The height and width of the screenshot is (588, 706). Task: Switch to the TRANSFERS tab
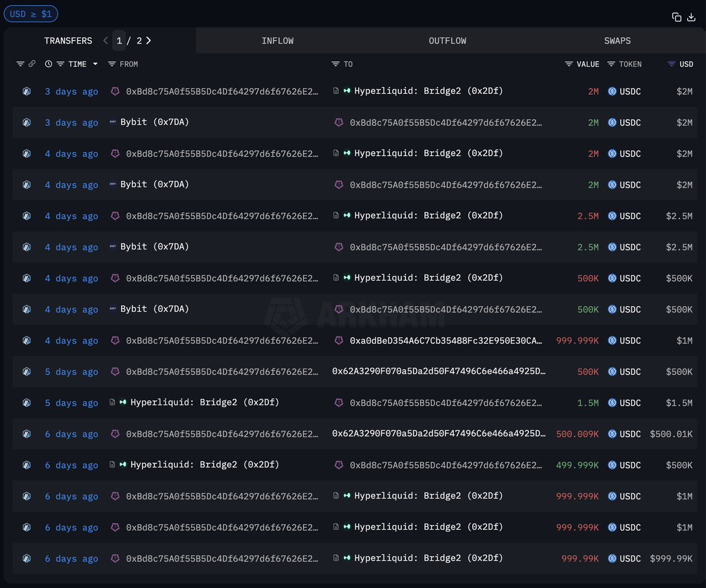point(68,41)
